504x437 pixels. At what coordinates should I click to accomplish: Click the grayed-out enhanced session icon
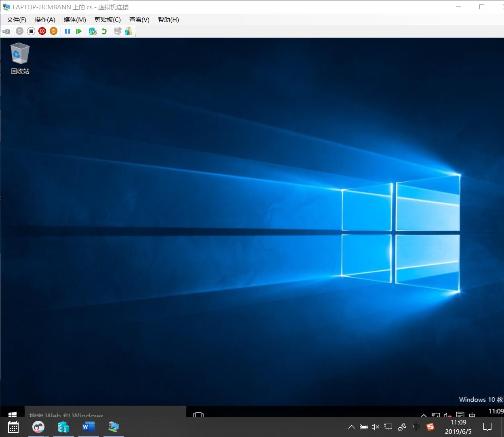118,31
